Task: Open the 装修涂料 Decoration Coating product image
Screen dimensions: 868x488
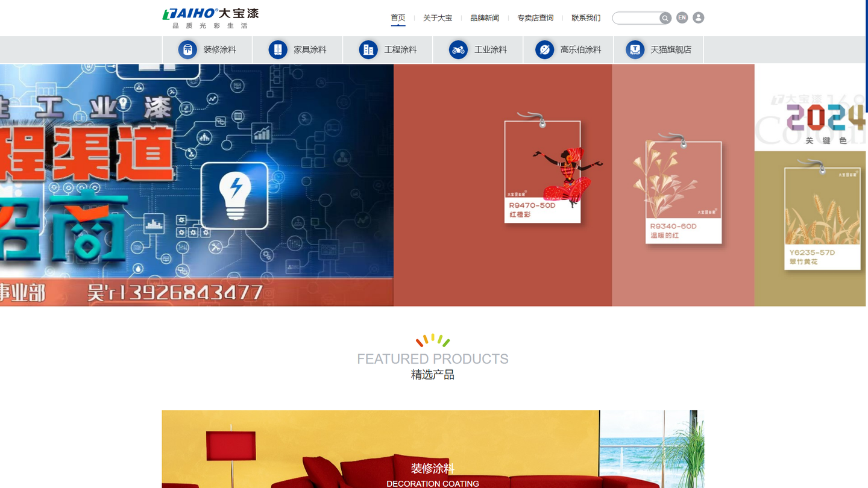Action: [433, 449]
